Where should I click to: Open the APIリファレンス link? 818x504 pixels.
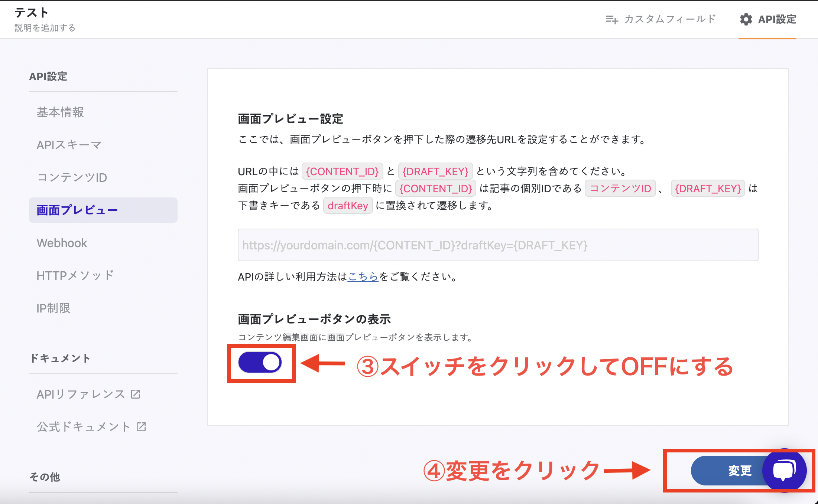pyautogui.click(x=81, y=394)
